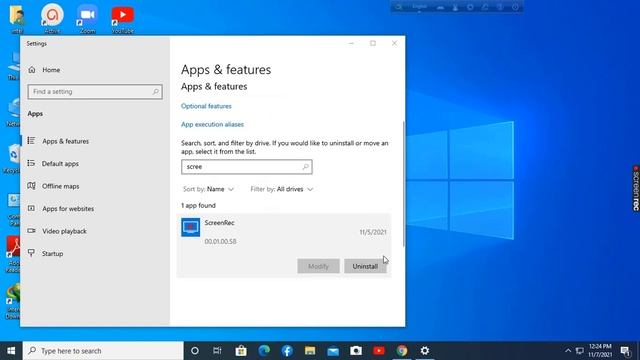The image size is (640, 360).
Task: Expand Sort by Name dropdown
Action: pyautogui.click(x=208, y=189)
